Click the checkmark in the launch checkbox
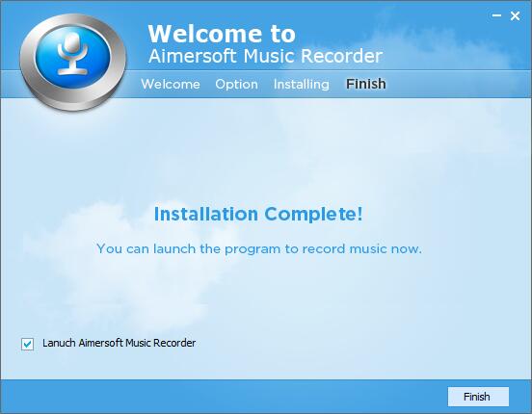Screen dimensions: 532x414 tap(28, 344)
